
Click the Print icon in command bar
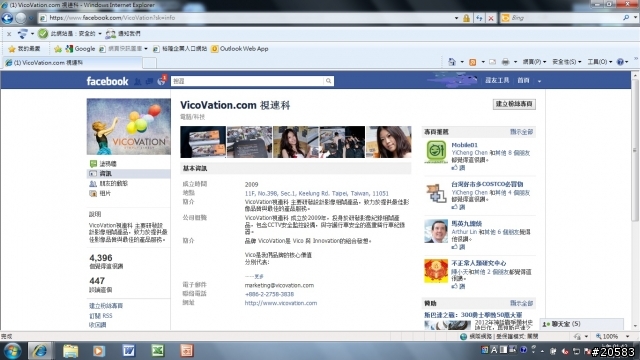(505, 62)
